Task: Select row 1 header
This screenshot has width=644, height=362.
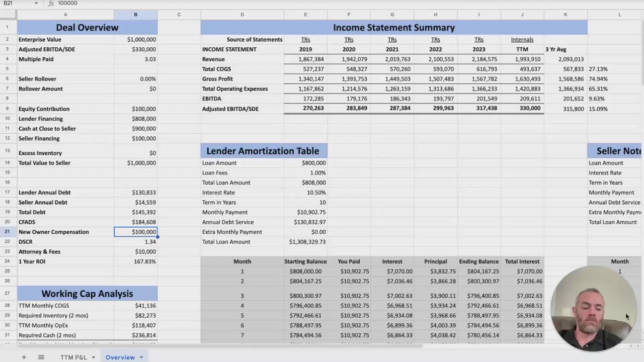Action: [8, 27]
